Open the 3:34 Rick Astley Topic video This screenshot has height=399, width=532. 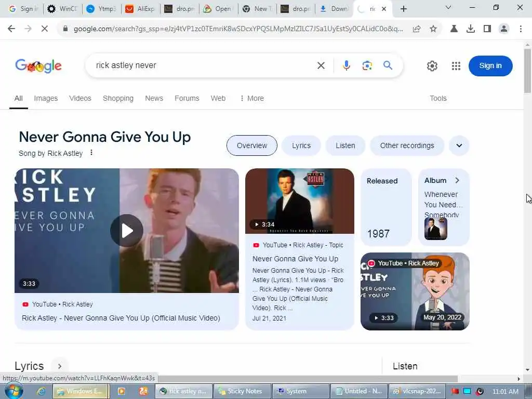(300, 201)
